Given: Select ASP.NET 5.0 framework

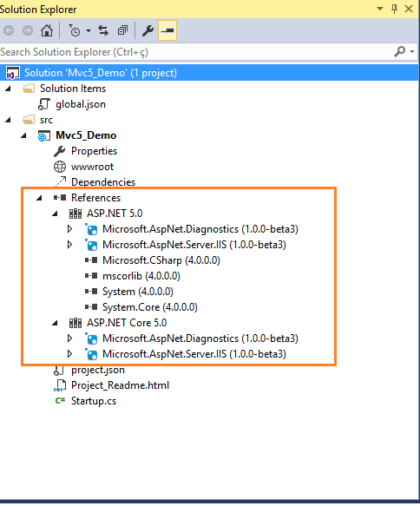Looking at the screenshot, I should (x=115, y=214).
